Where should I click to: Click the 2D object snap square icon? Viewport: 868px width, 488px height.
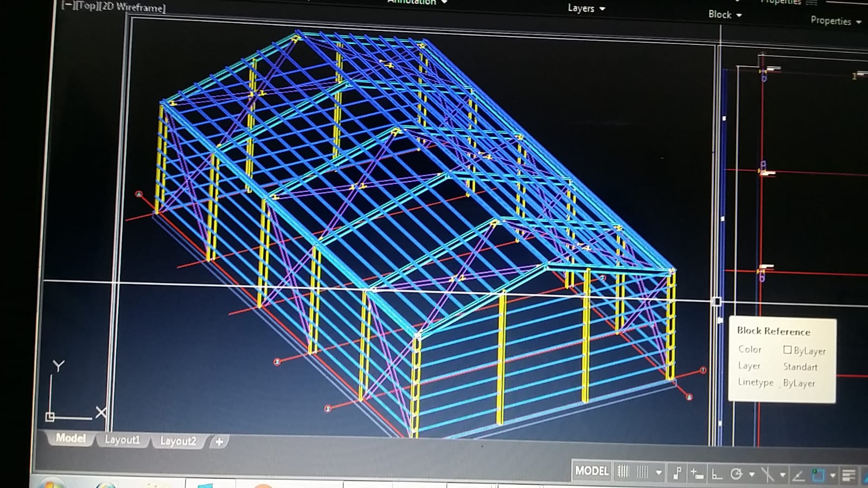tap(818, 476)
